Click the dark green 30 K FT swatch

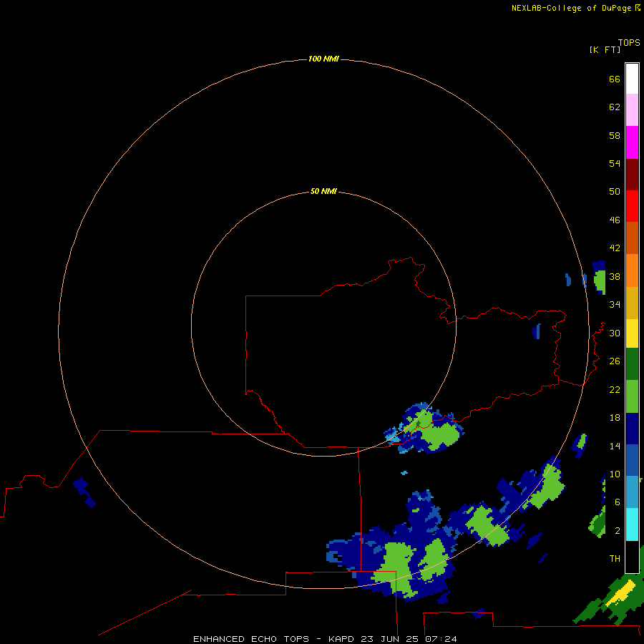coord(632,364)
